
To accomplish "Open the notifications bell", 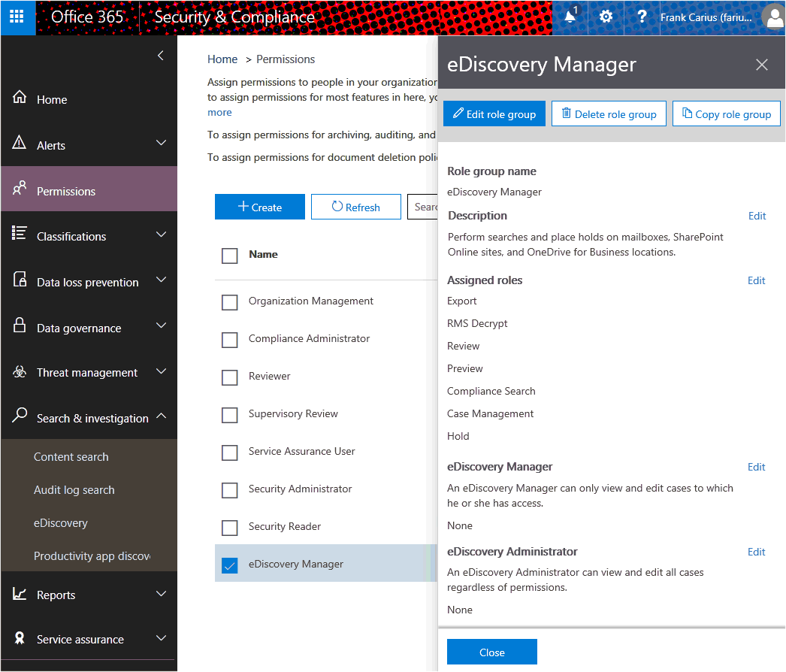I will point(570,17).
